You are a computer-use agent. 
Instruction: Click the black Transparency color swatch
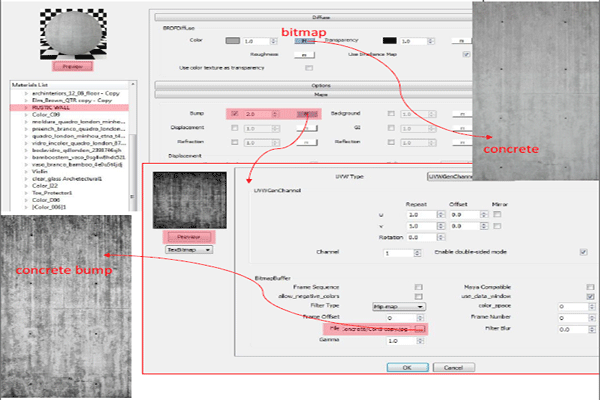(x=390, y=41)
